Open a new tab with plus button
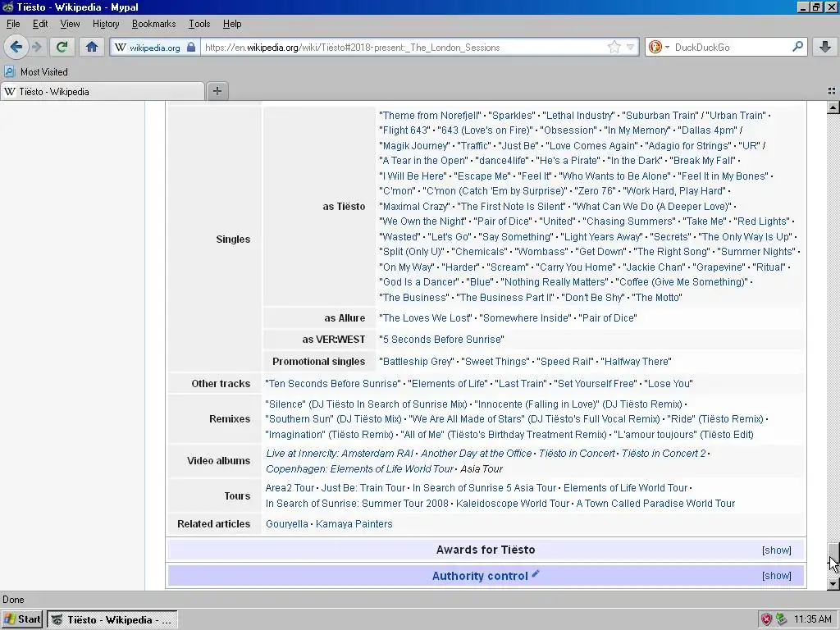Screen dimensions: 840x630 point(217,91)
